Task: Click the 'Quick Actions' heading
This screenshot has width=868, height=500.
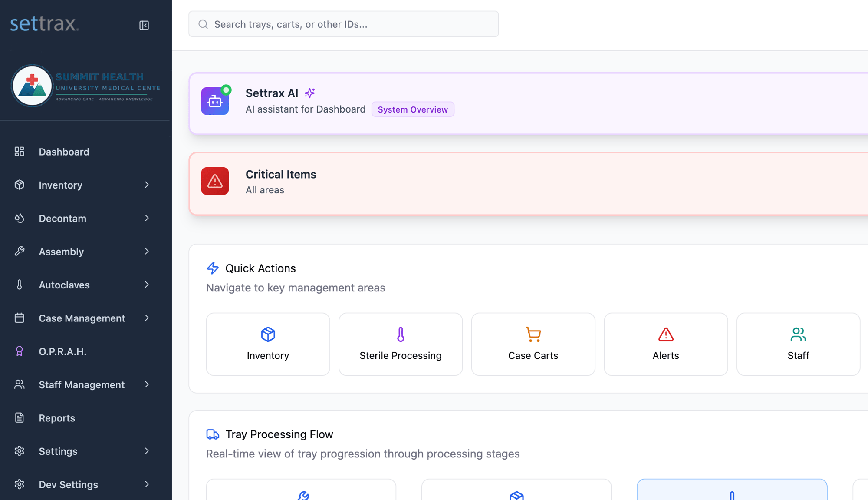Action: coord(260,268)
